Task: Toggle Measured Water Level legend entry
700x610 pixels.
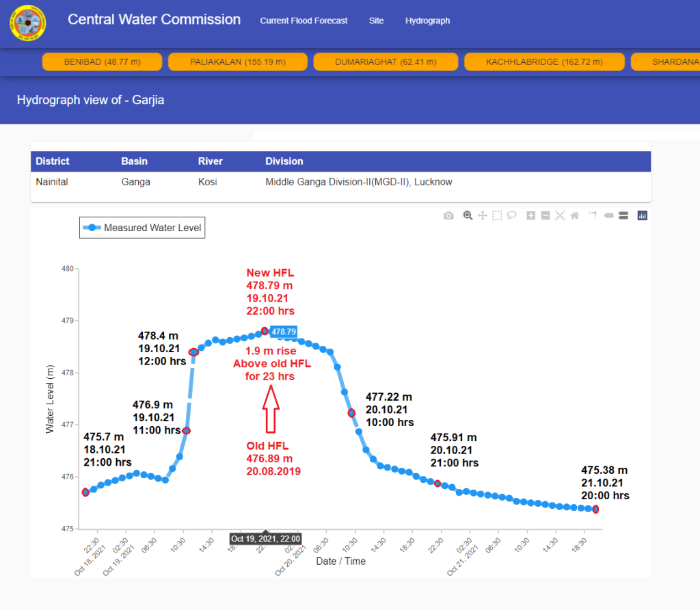Action: [x=142, y=228]
